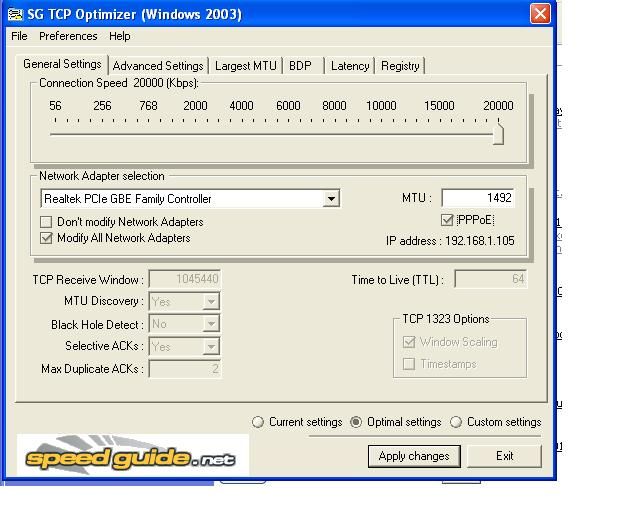This screenshot has height=512, width=640.
Task: Open the BDP tab
Action: [302, 66]
